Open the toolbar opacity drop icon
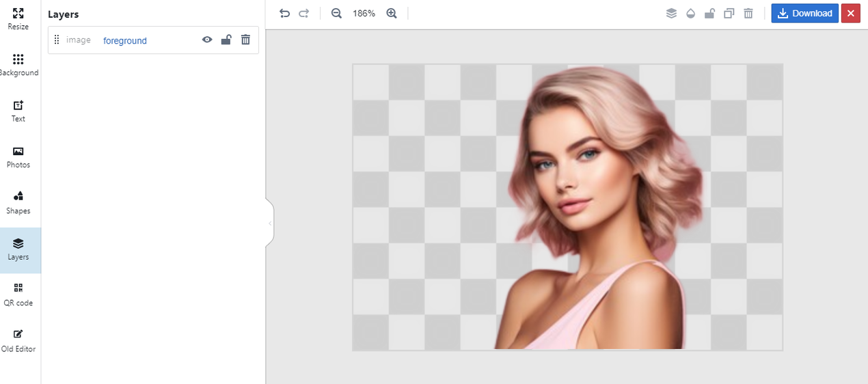The height and width of the screenshot is (384, 868). [690, 13]
